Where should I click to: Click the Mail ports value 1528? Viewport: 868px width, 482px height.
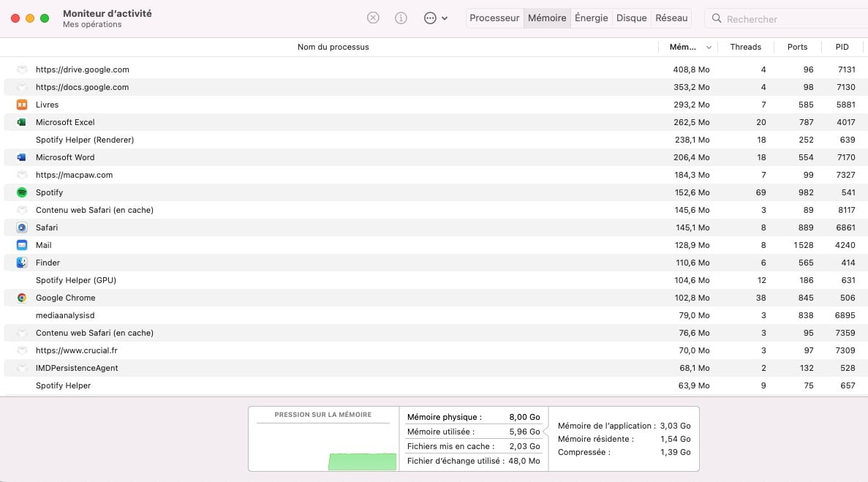[x=803, y=245]
